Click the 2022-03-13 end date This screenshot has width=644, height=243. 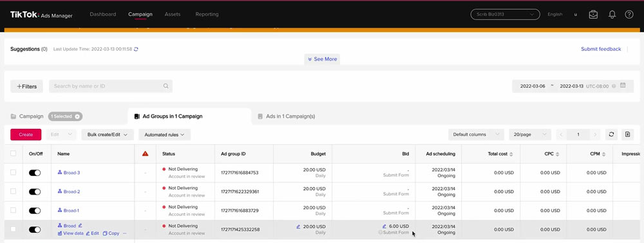pos(572,86)
